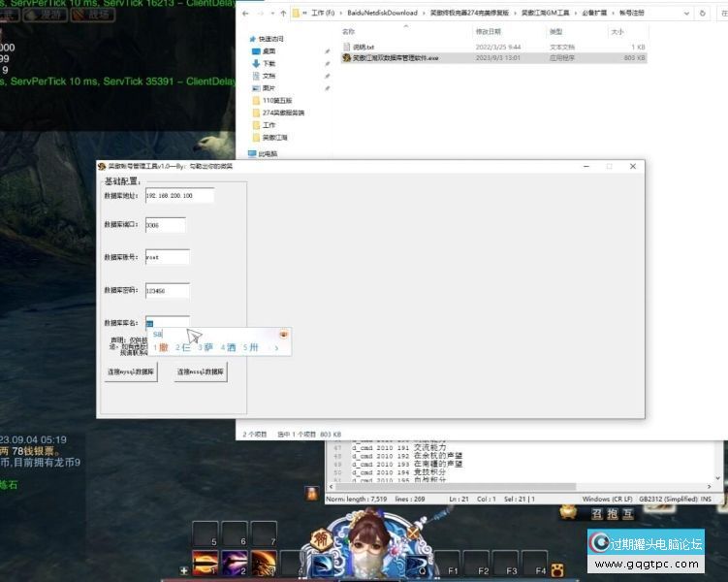
Task: Sort files by the 名称 column header
Action: (349, 32)
